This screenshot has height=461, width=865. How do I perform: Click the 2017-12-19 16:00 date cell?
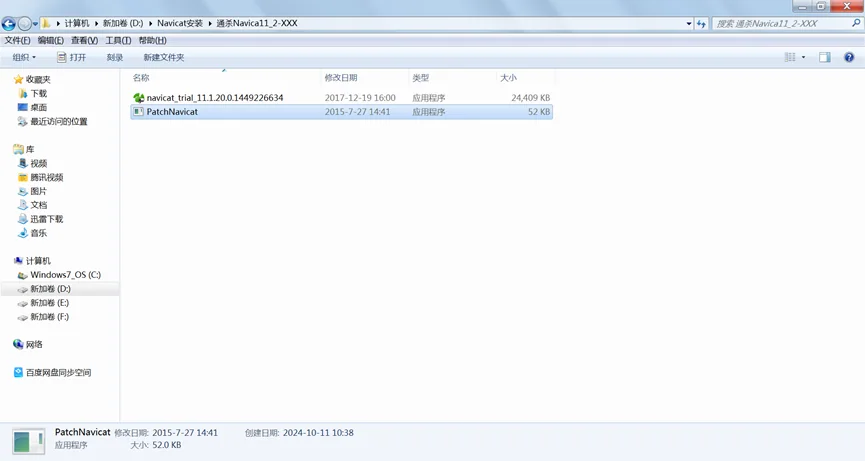click(x=360, y=98)
